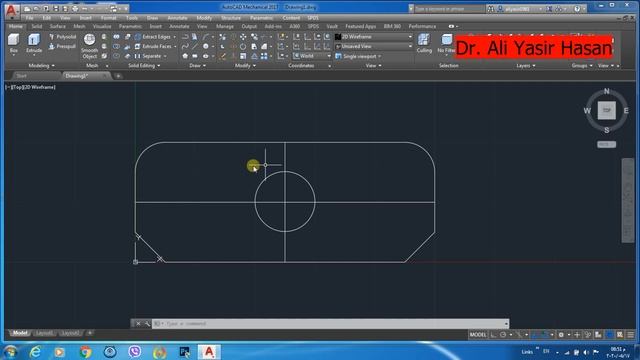Click the E direction on the compass
The height and width of the screenshot is (360, 640).
point(626,111)
